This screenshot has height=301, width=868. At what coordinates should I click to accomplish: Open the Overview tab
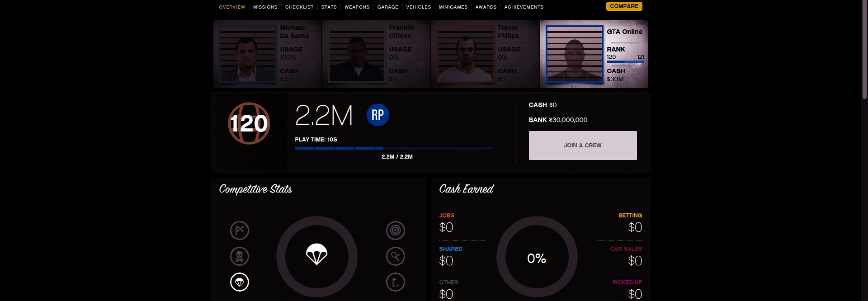pyautogui.click(x=232, y=7)
